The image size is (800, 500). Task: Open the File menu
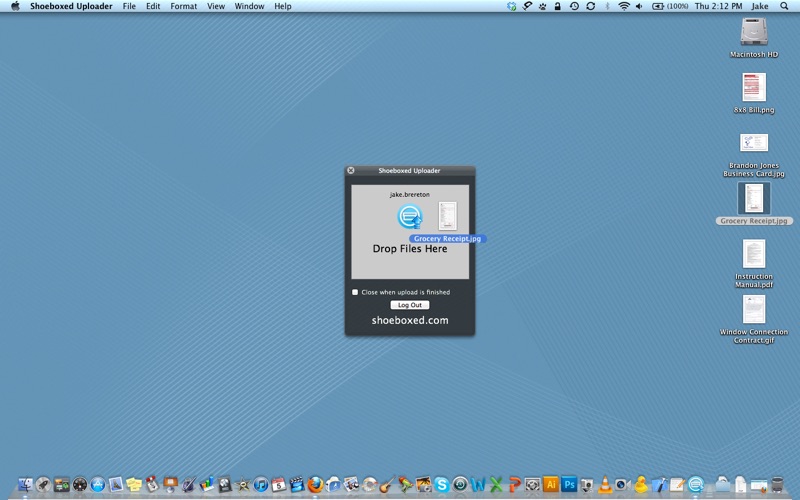(x=129, y=6)
